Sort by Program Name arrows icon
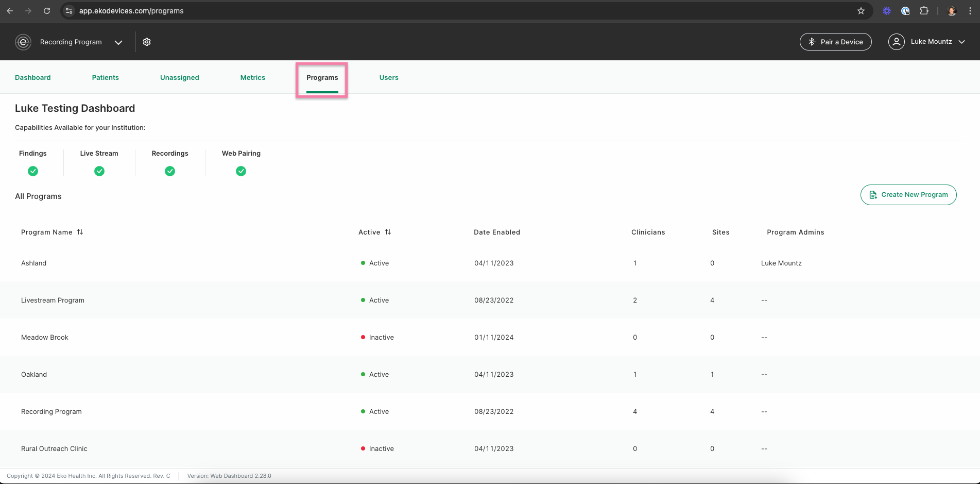 click(x=80, y=232)
